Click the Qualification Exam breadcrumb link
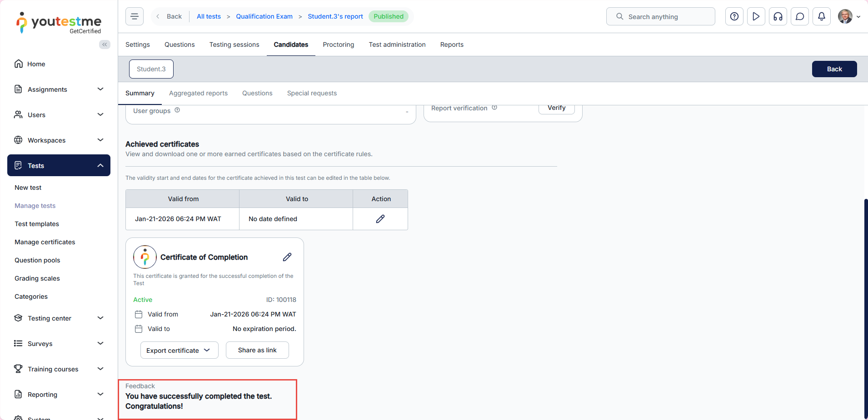This screenshot has height=420, width=868. coord(264,16)
